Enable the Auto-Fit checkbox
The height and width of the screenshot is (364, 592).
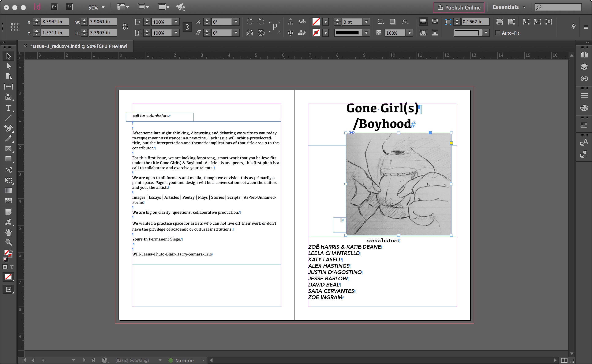pos(498,33)
